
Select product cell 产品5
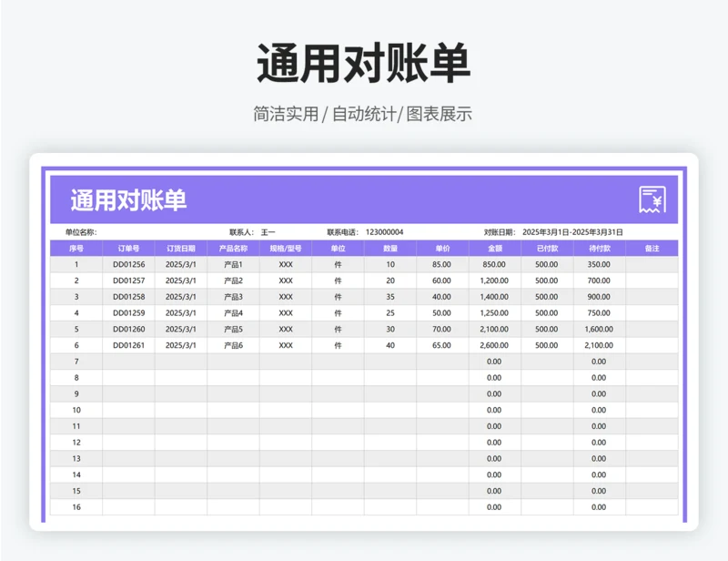233,329
